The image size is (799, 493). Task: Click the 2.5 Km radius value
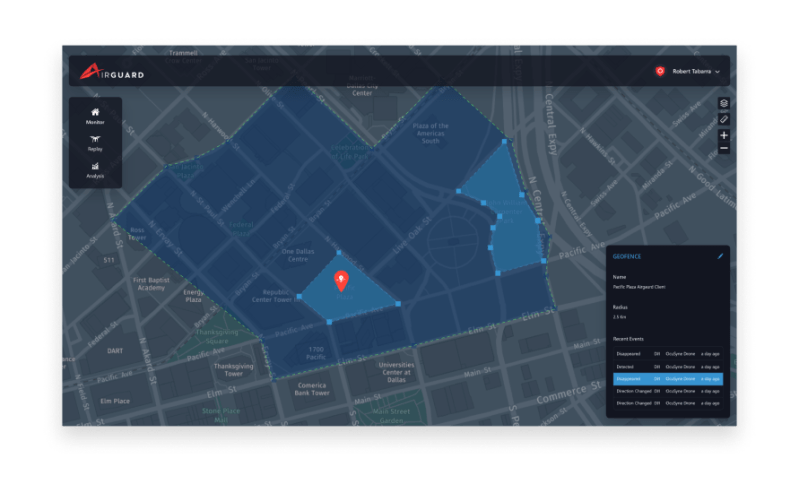coord(619,317)
